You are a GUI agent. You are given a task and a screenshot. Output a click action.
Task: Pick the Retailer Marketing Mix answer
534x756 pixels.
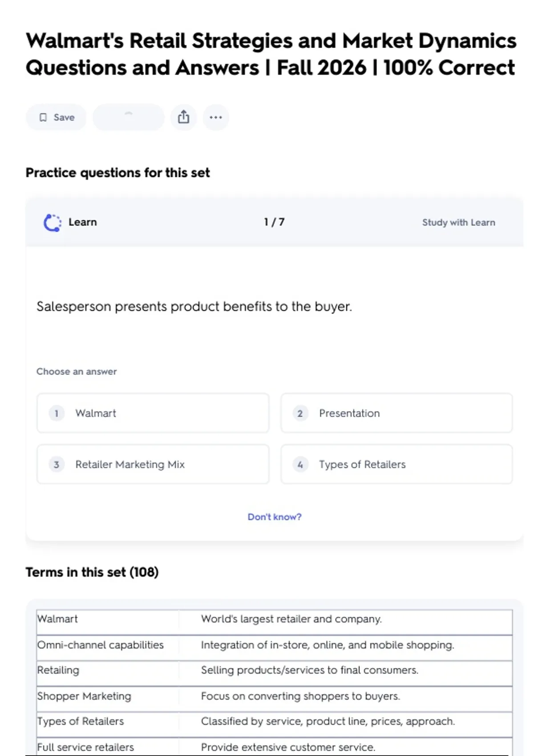click(153, 464)
